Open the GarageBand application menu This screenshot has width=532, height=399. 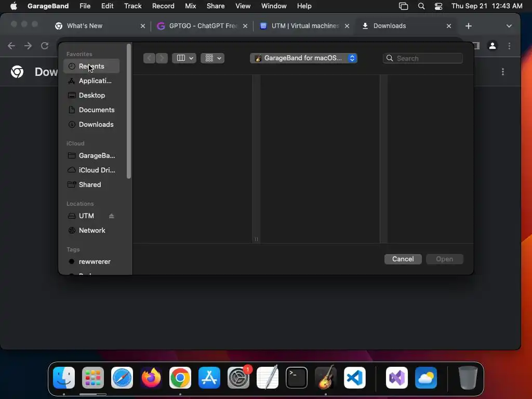pyautogui.click(x=48, y=6)
